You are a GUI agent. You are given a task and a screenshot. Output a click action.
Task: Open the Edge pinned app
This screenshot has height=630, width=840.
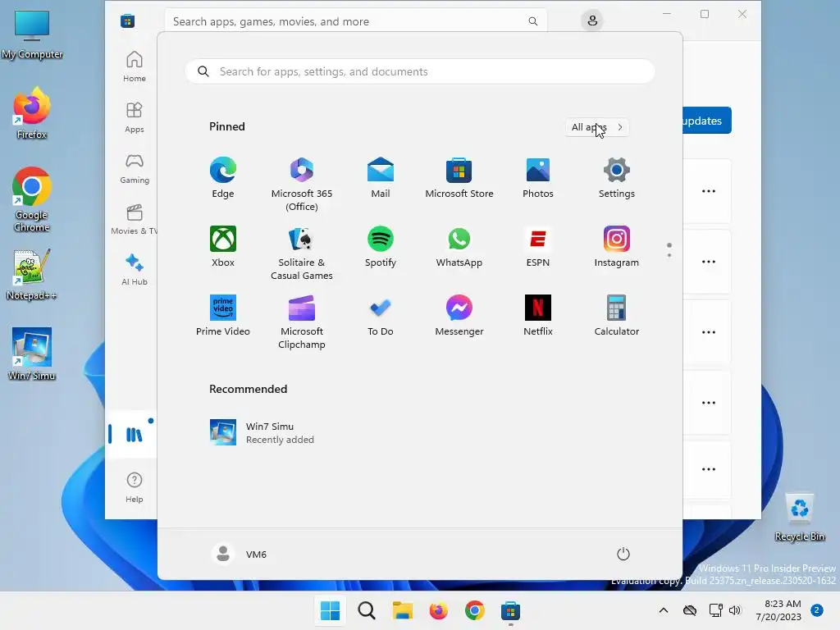tap(223, 178)
